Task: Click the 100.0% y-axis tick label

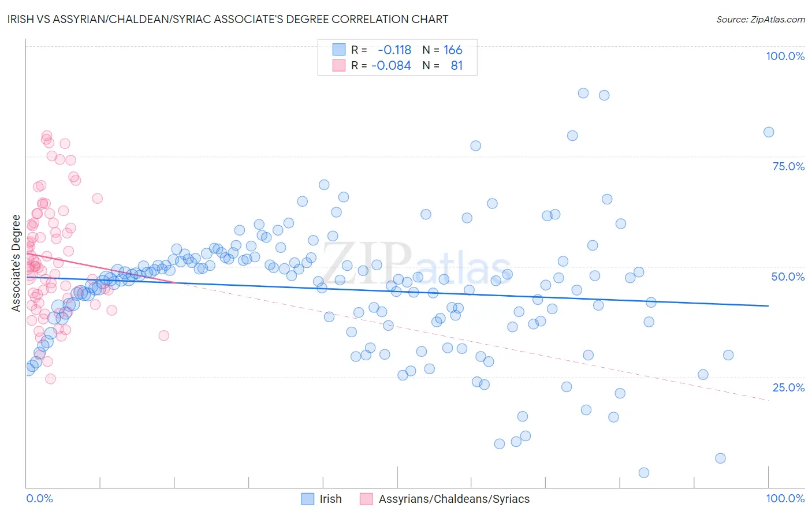Action: click(785, 56)
